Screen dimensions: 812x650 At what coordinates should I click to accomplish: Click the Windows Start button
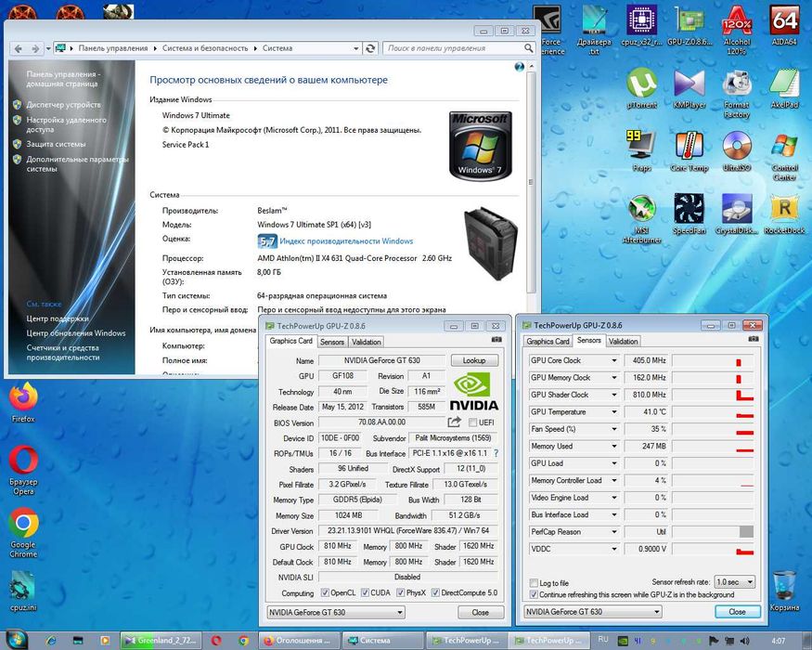pos(16,639)
